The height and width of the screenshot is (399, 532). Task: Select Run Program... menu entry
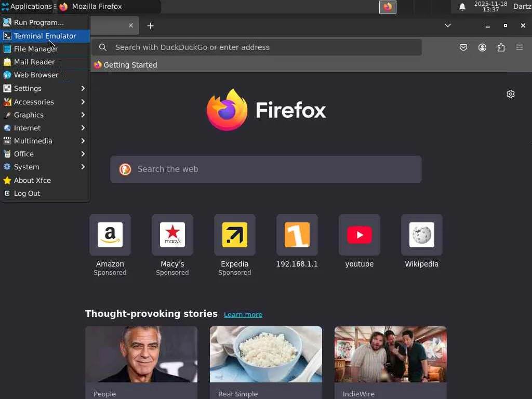click(x=45, y=22)
